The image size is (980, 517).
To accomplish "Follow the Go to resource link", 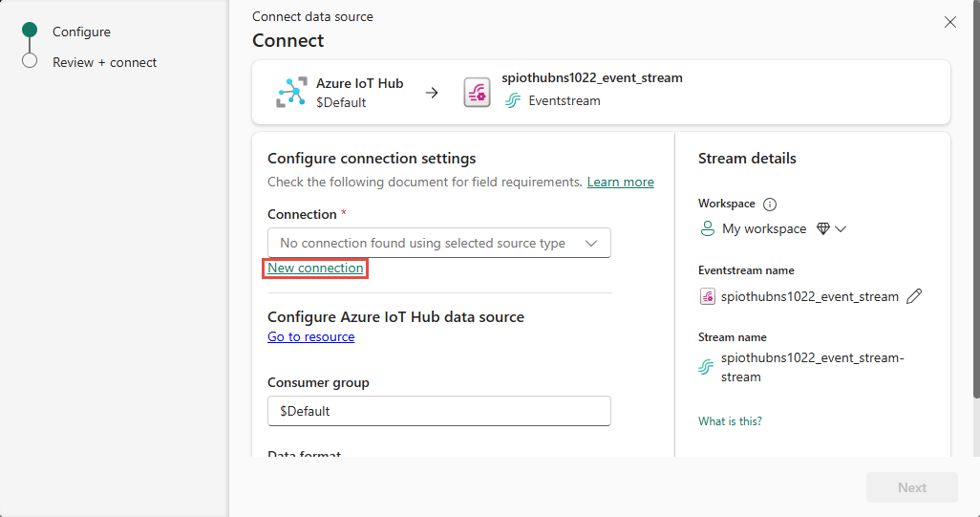I will (310, 336).
